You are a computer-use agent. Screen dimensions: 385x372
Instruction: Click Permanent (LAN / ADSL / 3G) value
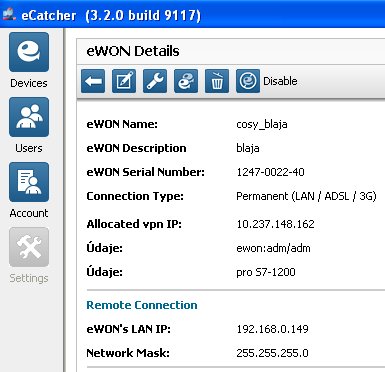[306, 196]
